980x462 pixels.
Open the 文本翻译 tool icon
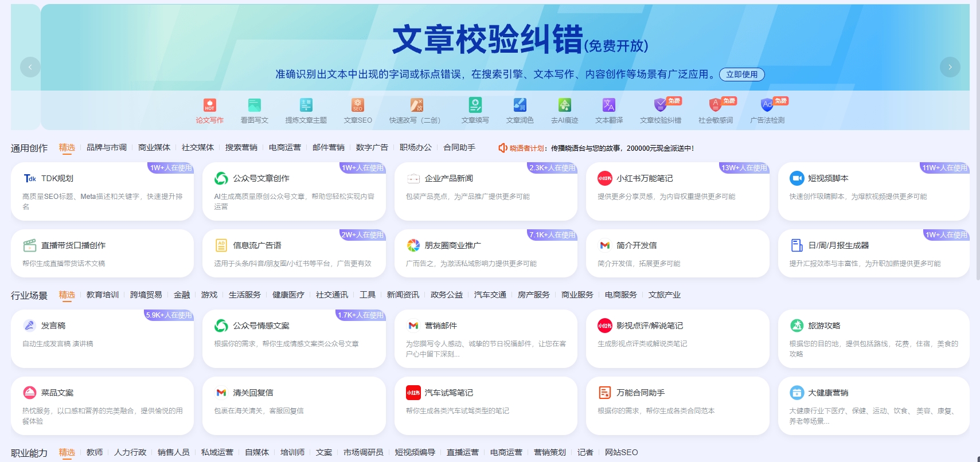tap(608, 105)
